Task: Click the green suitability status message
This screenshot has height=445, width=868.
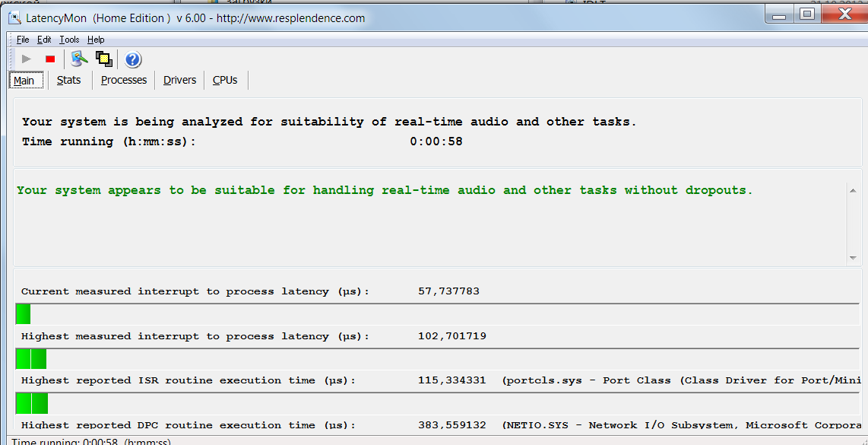Action: coord(385,190)
